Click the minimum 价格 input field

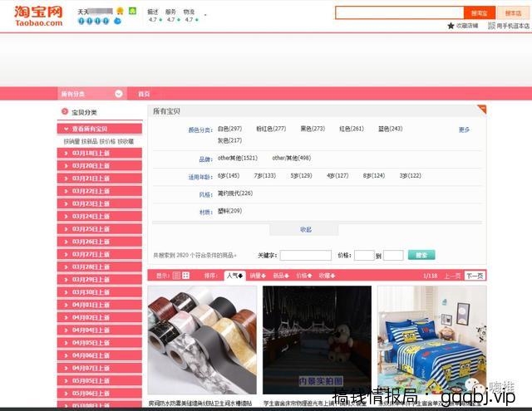click(364, 255)
